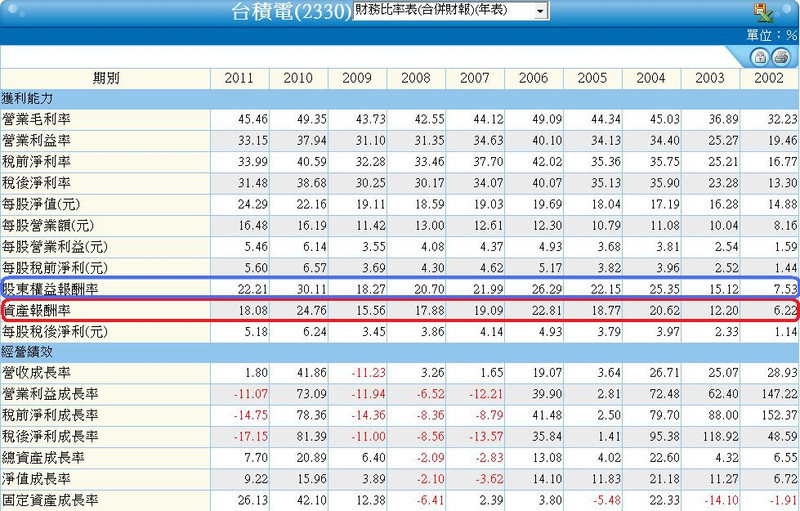Select the 2004 column header
The width and height of the screenshot is (800, 511).
(651, 79)
